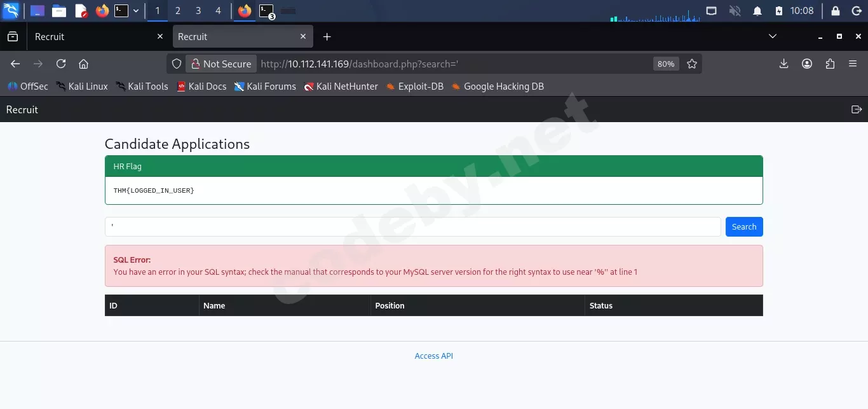The image size is (868, 409).
Task: Open the Exploit-DB bookmark
Action: point(414,87)
